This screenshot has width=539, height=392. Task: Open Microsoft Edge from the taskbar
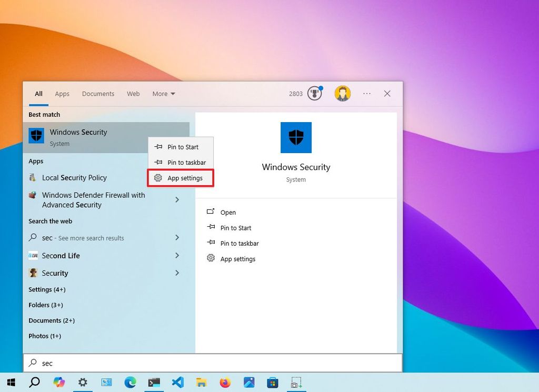pos(131,383)
